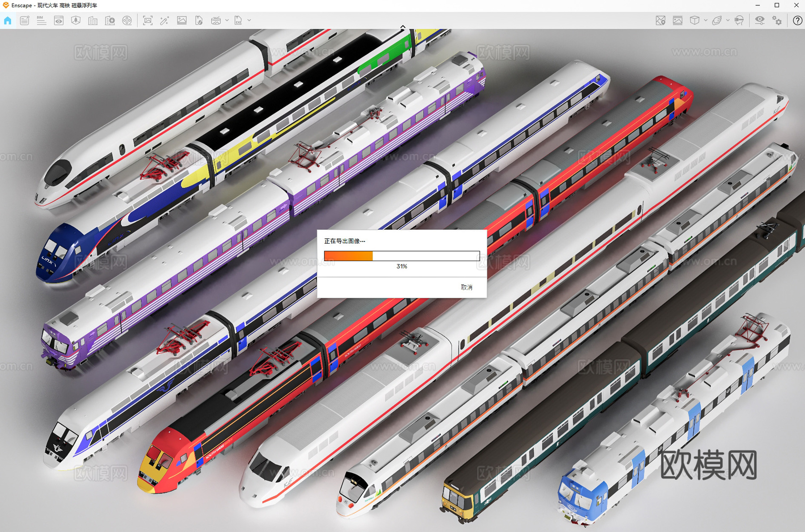Open the general settings gears icon
This screenshot has width=805, height=532.
click(777, 21)
